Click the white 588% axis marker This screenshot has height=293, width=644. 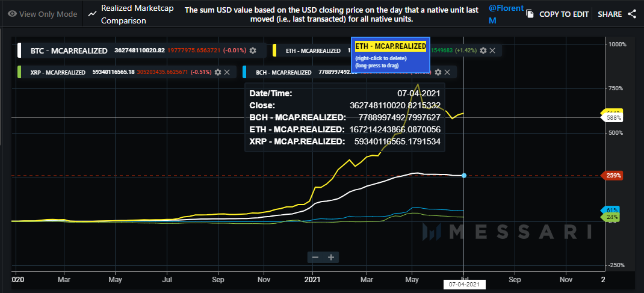tap(613, 118)
